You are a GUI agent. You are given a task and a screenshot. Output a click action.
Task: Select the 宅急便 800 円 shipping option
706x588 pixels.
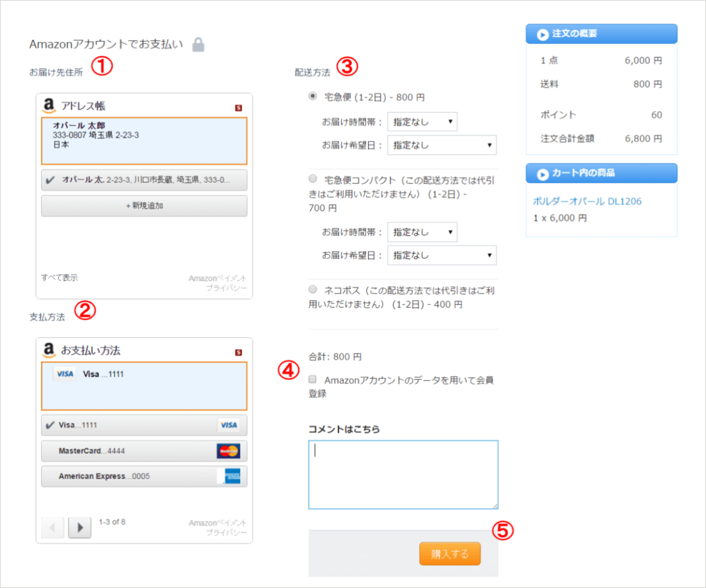pyautogui.click(x=313, y=96)
